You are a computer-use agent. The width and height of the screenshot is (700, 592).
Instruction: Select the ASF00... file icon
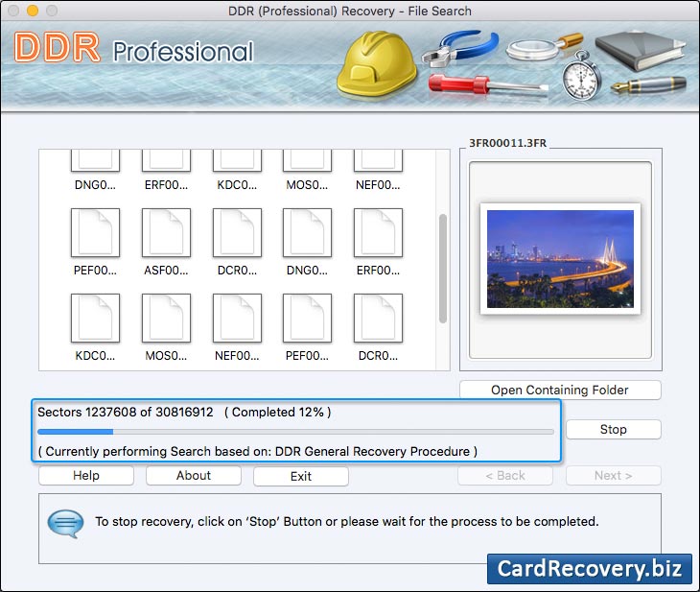pos(166,233)
